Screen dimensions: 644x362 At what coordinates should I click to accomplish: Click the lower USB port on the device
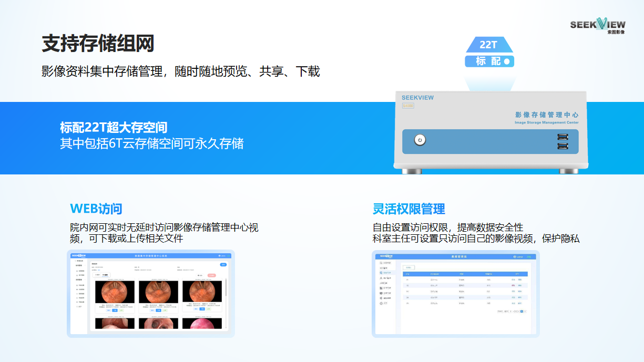tap(562, 146)
